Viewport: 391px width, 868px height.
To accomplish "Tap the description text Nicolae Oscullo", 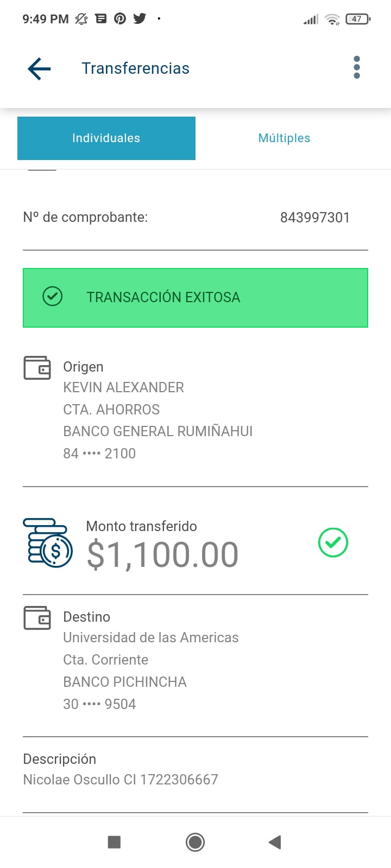I will pos(121,780).
